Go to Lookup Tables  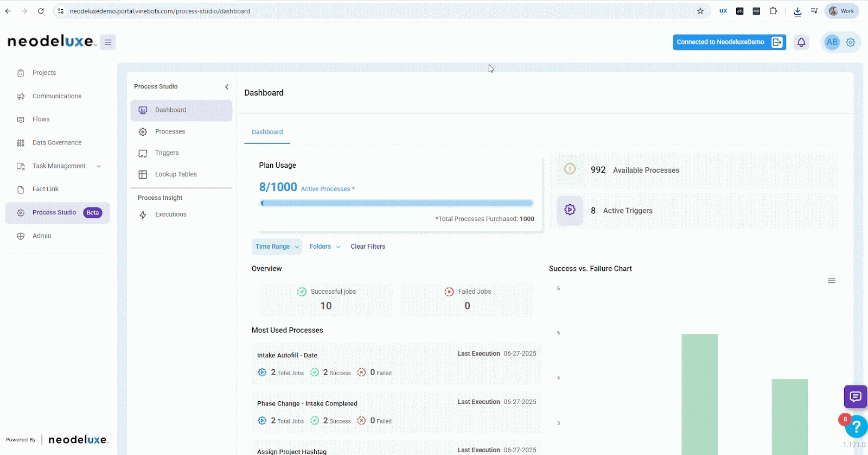pyautogui.click(x=176, y=174)
